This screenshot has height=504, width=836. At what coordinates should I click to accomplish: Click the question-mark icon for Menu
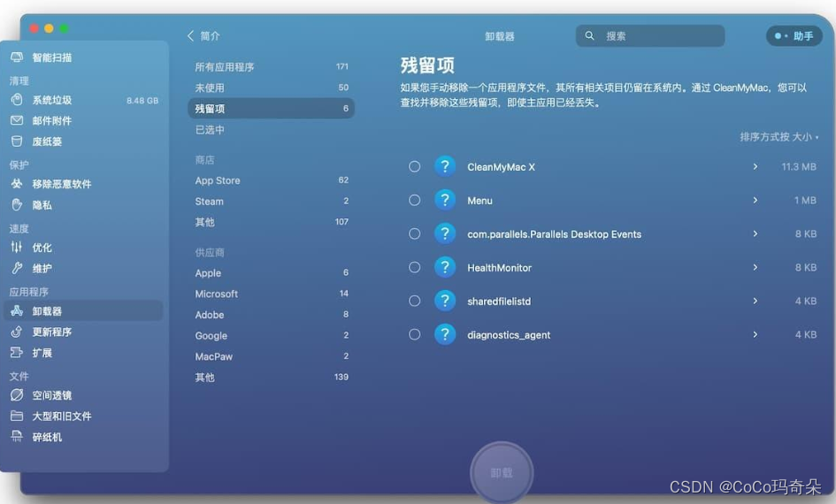click(445, 201)
